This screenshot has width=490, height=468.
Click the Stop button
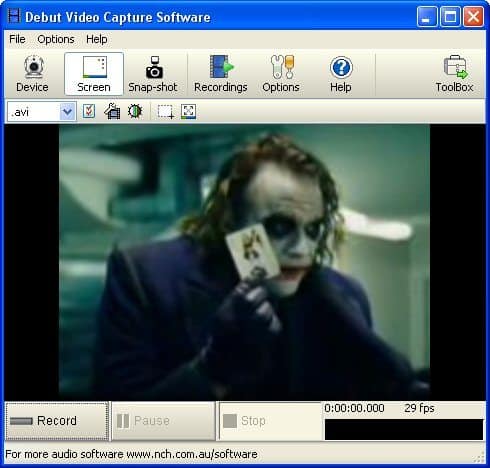[269, 421]
